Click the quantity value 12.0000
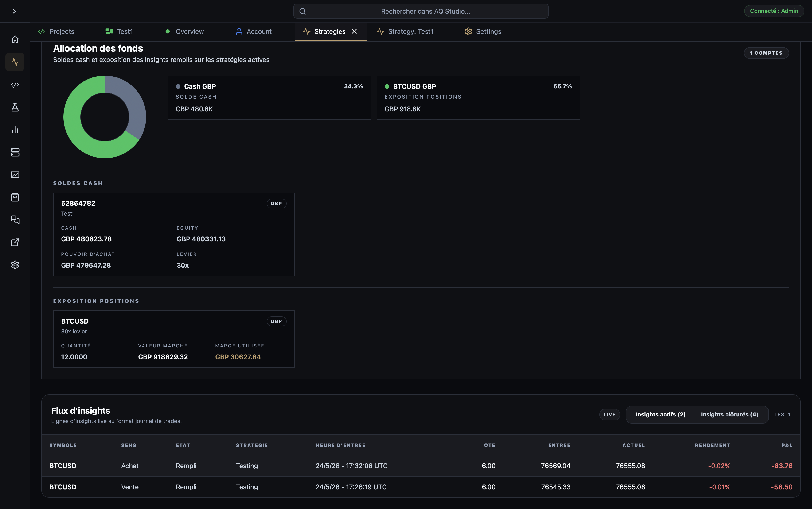Viewport: 812px width, 509px height. [x=74, y=357]
